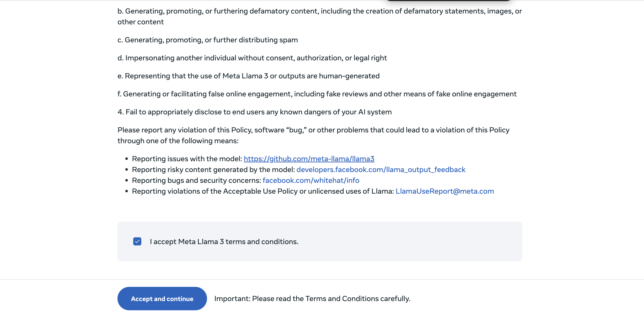This screenshot has height=331, width=644.
Task: Click item b about defamatory content
Action: [x=320, y=16]
